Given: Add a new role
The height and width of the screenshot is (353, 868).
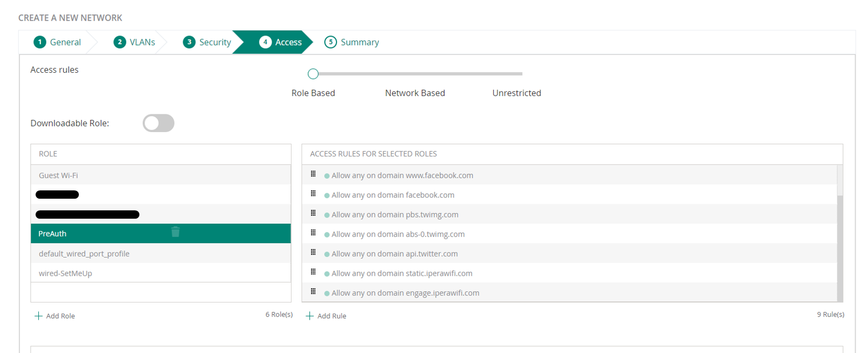Looking at the screenshot, I should pos(54,316).
